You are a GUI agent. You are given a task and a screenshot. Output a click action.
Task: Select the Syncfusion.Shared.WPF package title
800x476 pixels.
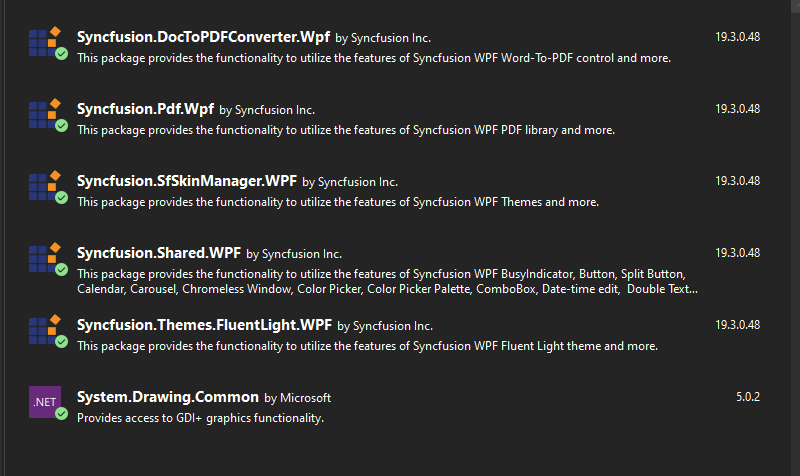(x=159, y=253)
